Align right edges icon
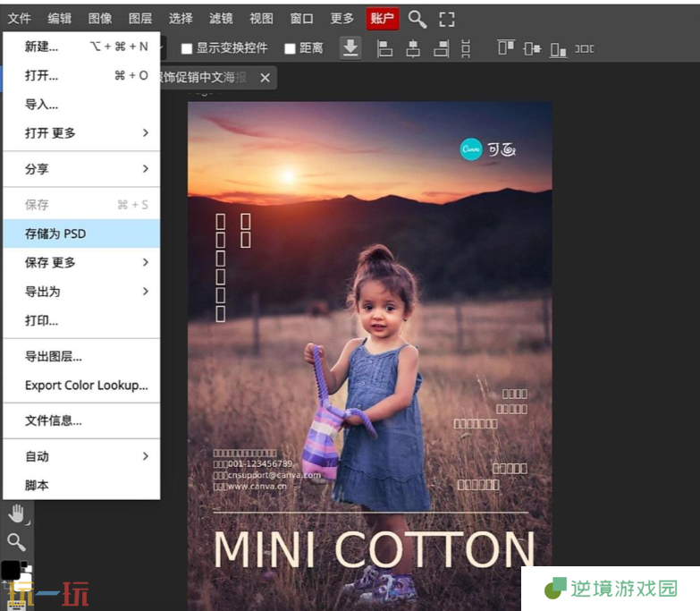This screenshot has width=700, height=611. point(441,48)
